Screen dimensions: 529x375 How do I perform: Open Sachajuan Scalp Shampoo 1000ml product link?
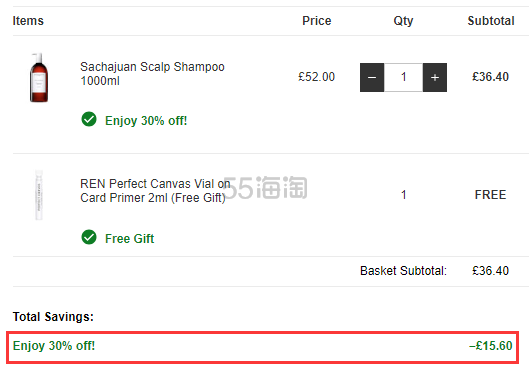(152, 74)
